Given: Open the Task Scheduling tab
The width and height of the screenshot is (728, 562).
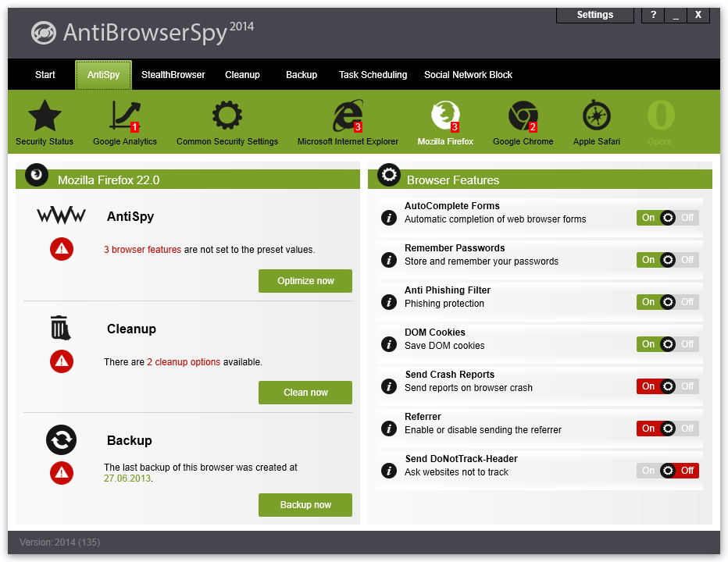Looking at the screenshot, I should coord(373,75).
